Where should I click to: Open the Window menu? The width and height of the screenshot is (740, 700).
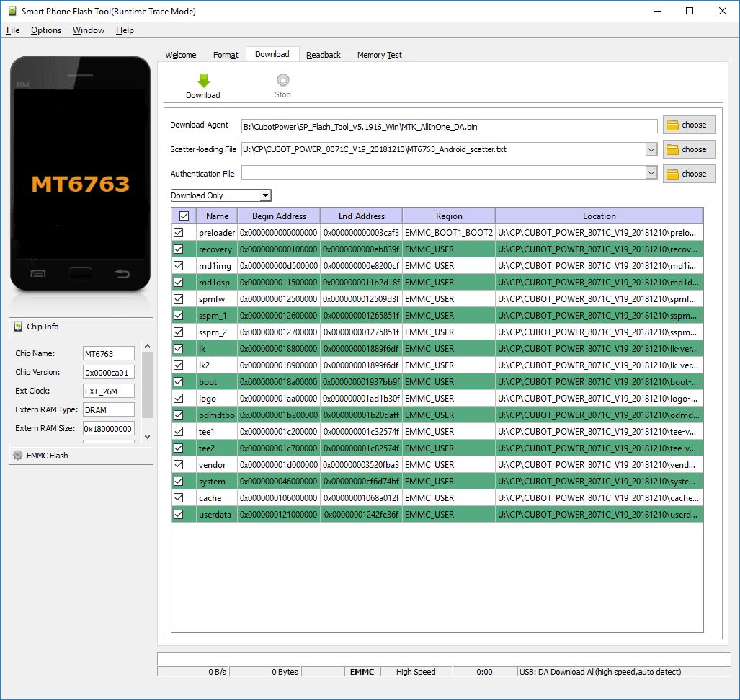click(88, 30)
